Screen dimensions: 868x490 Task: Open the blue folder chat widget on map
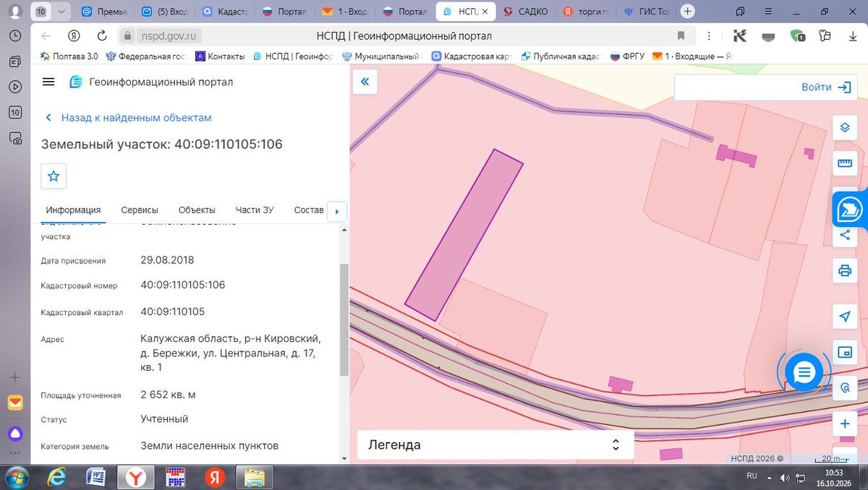tap(849, 210)
